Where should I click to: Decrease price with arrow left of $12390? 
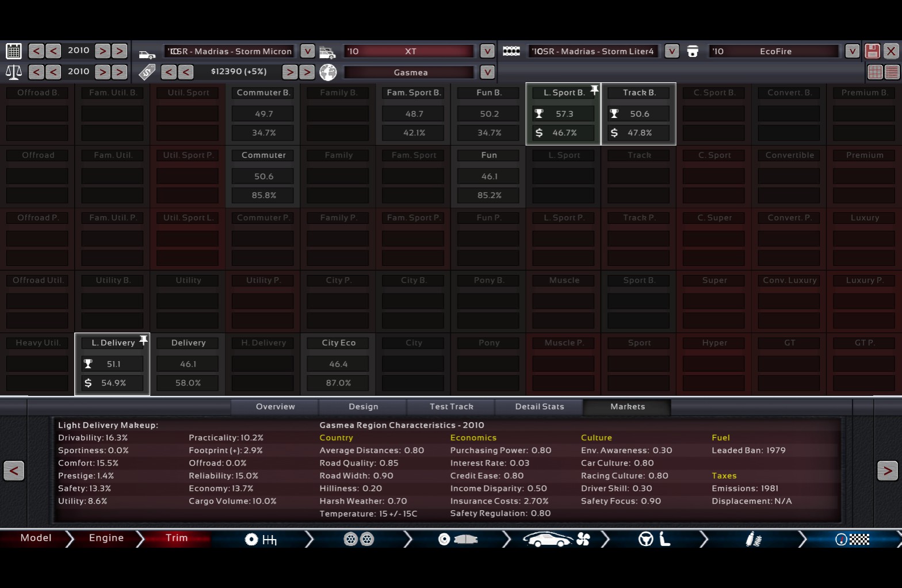(185, 72)
